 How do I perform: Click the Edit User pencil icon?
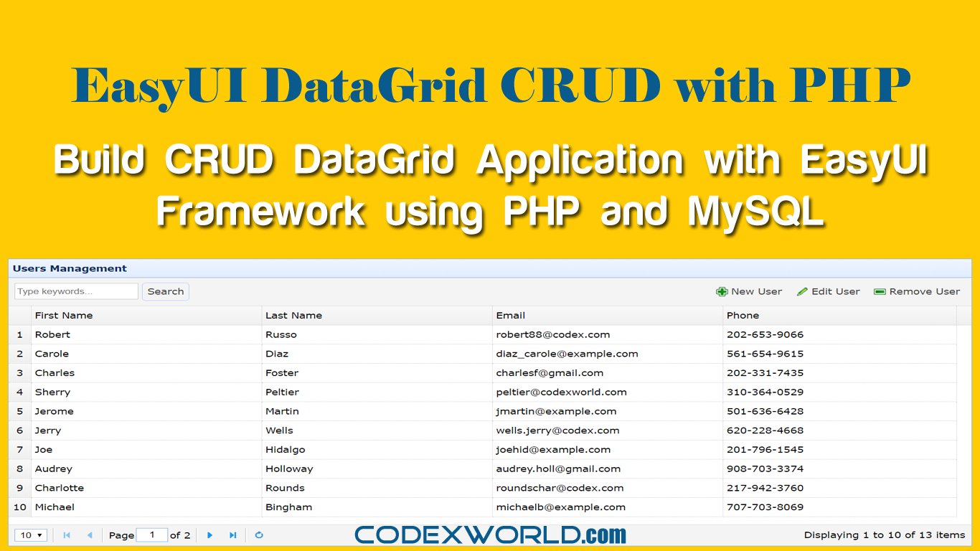(803, 291)
